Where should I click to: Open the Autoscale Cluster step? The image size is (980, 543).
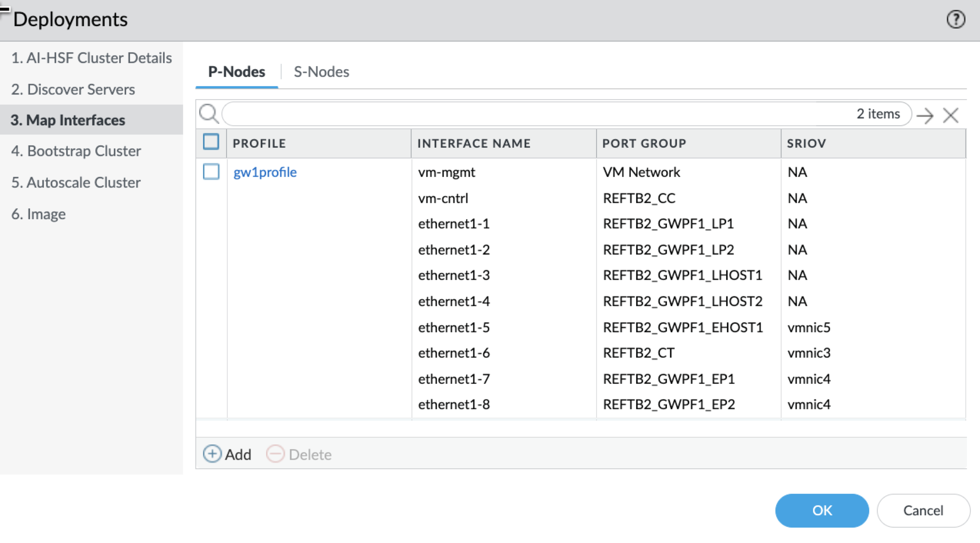pyautogui.click(x=76, y=182)
